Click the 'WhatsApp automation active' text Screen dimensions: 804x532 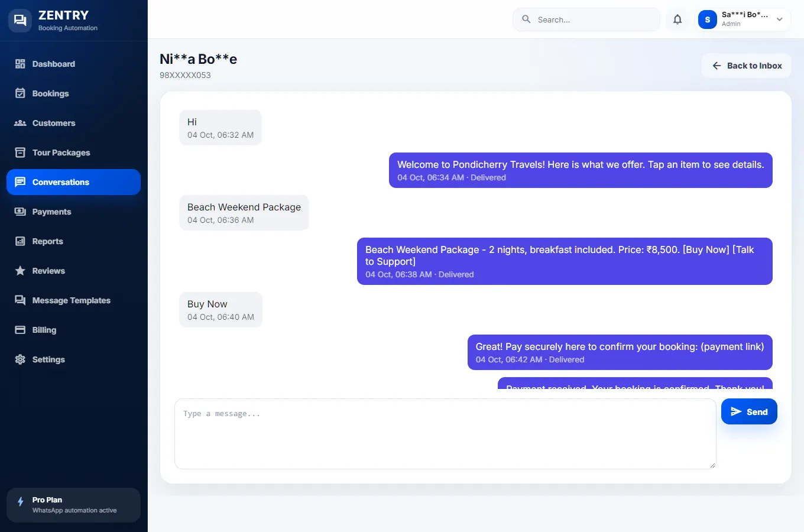click(74, 510)
